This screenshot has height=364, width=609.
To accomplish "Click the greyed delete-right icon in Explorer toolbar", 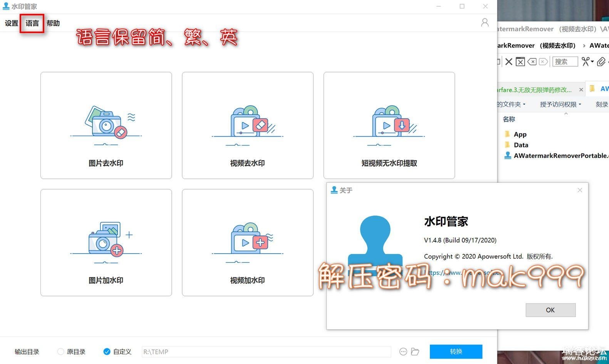I will click(x=544, y=62).
